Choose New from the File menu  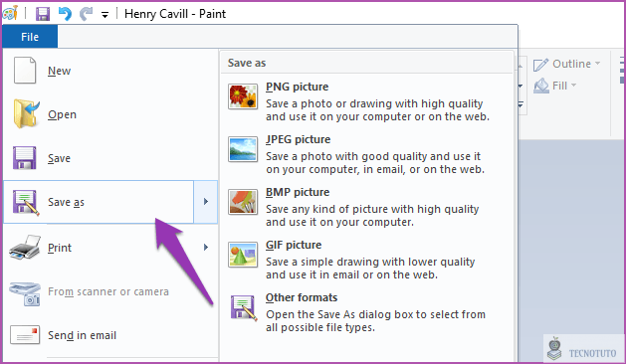point(110,71)
